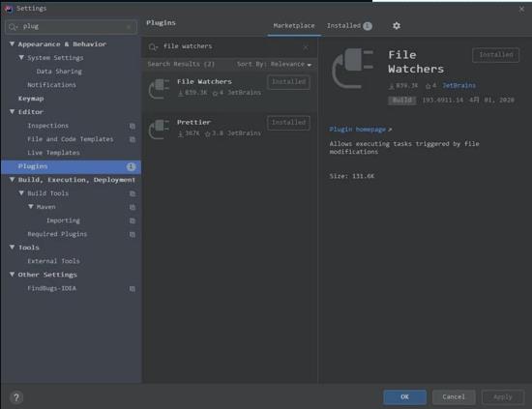
Task: Clear the file watchers plugin search
Action: point(306,46)
